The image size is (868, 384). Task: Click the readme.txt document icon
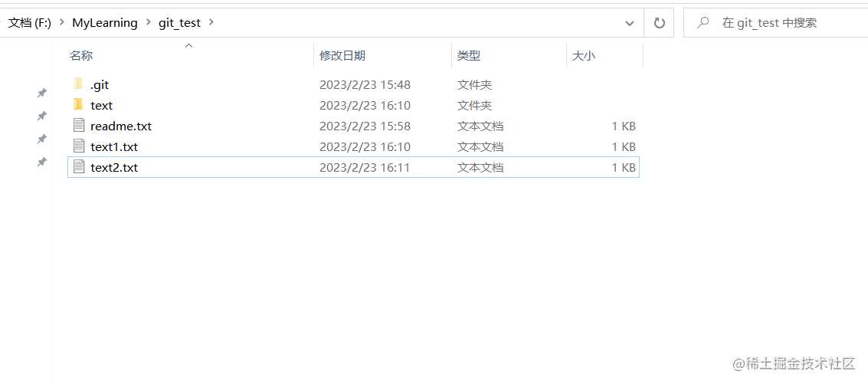[x=79, y=125]
